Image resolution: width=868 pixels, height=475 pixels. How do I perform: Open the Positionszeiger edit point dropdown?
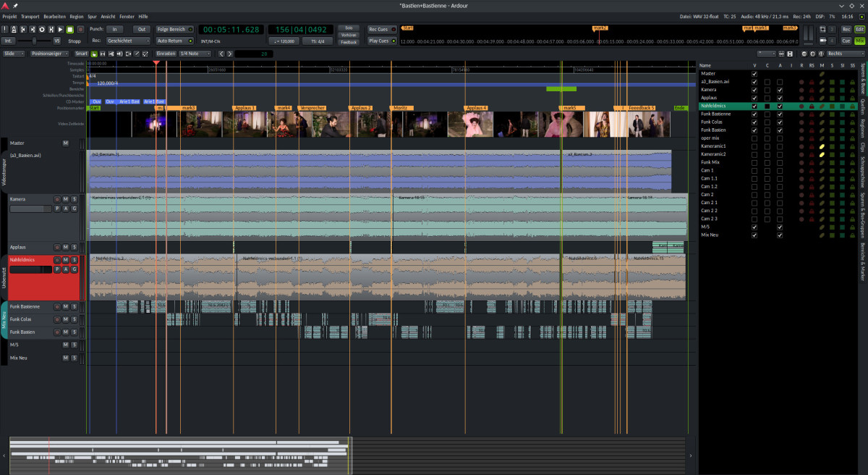pos(50,54)
